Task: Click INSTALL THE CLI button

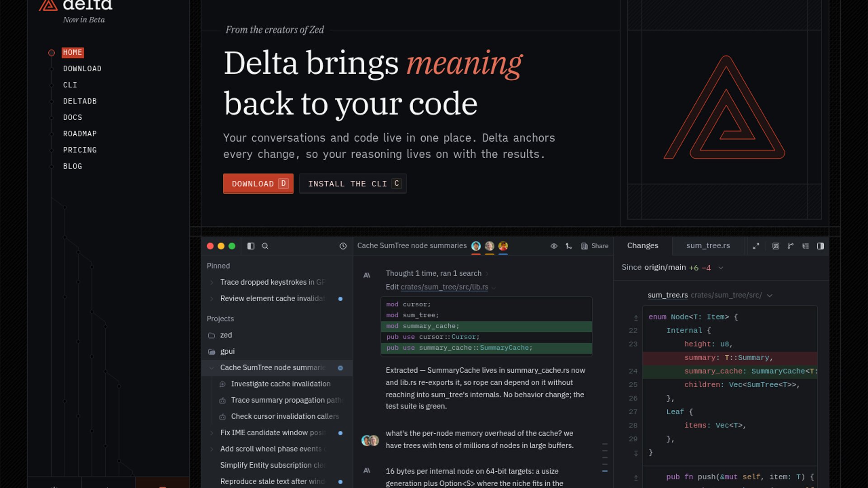Action: [x=353, y=183]
